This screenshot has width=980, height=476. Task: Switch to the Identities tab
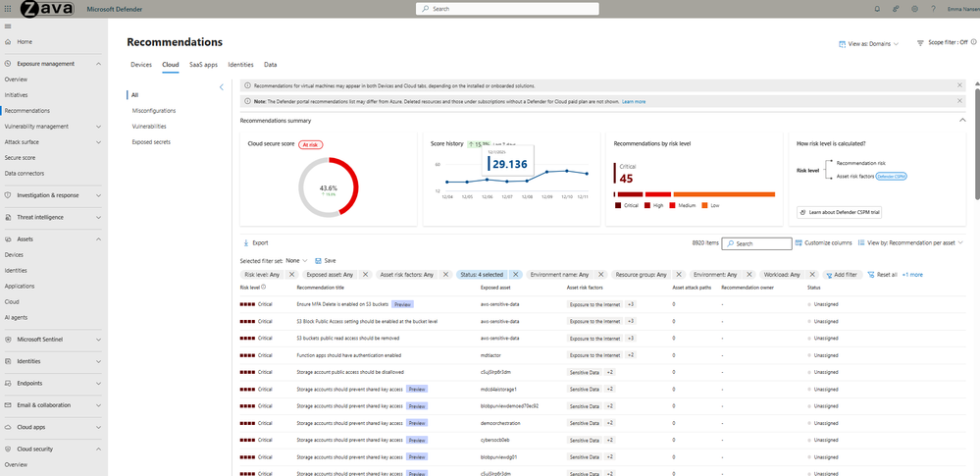pos(240,65)
